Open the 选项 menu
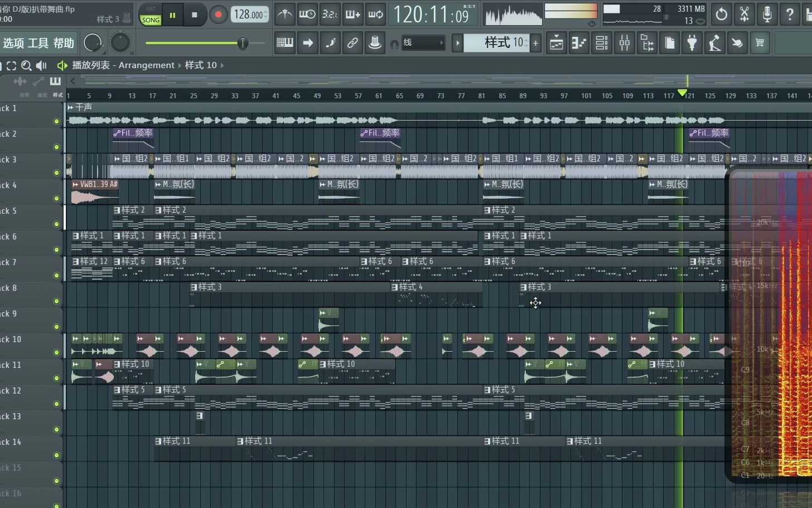 pos(13,44)
